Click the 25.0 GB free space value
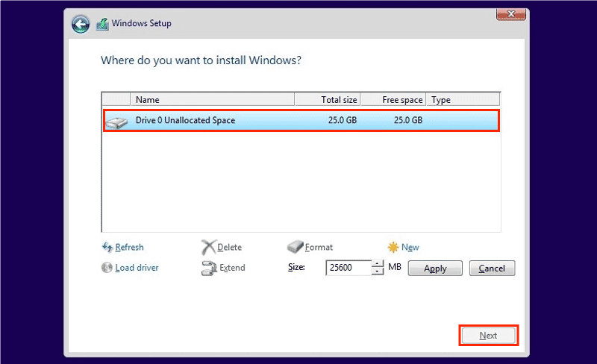597x364 pixels. [408, 120]
